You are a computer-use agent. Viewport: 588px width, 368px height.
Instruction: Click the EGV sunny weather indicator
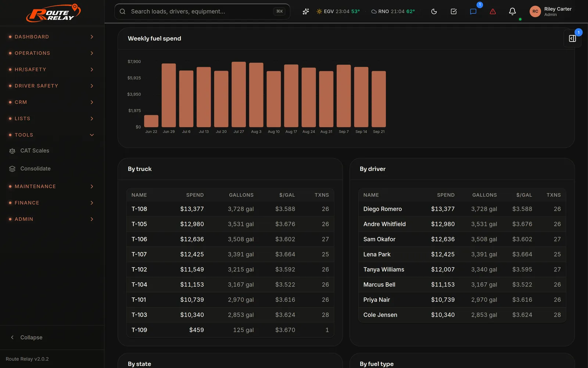338,11
